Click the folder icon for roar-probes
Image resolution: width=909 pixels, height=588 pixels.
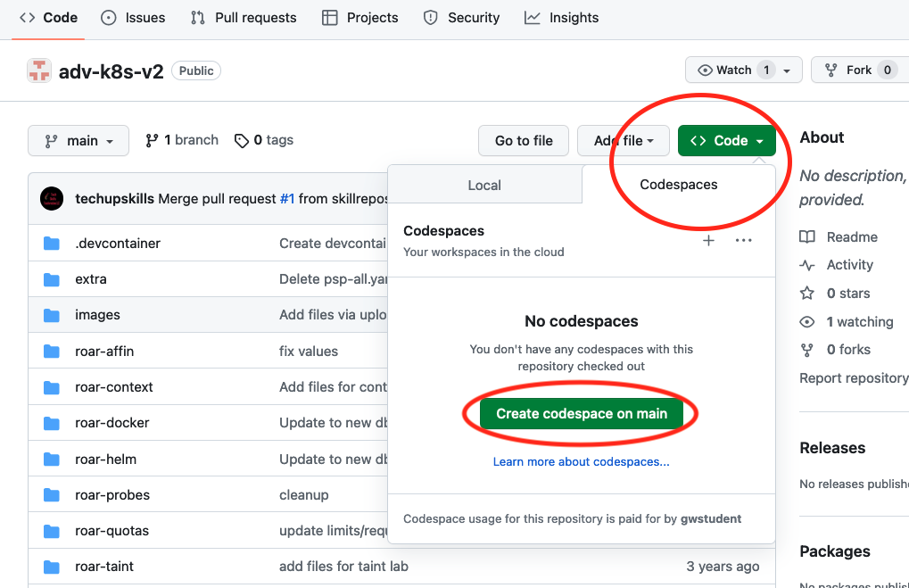[52, 494]
